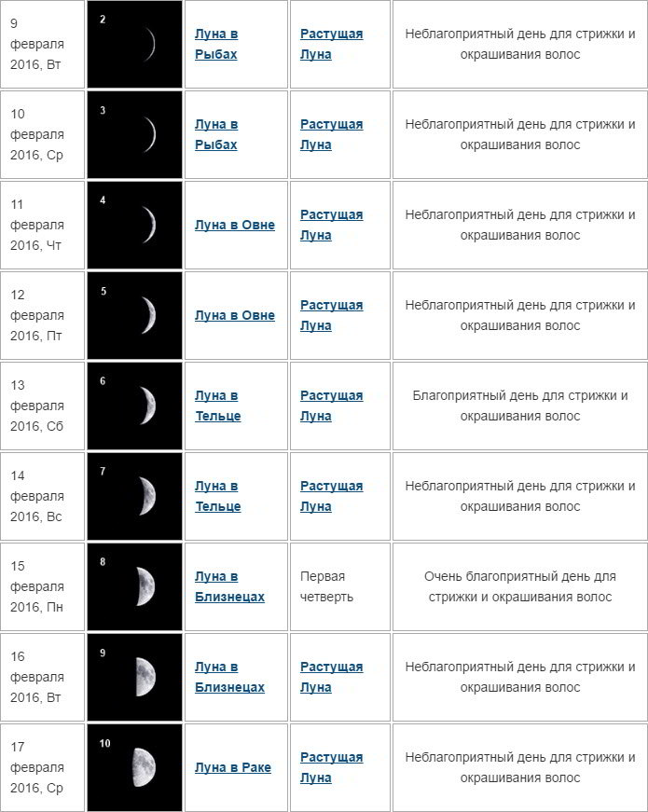Viewport: 648px width, 812px height.
Task: Select the lunar day 4 crescent image
Action: [135, 225]
